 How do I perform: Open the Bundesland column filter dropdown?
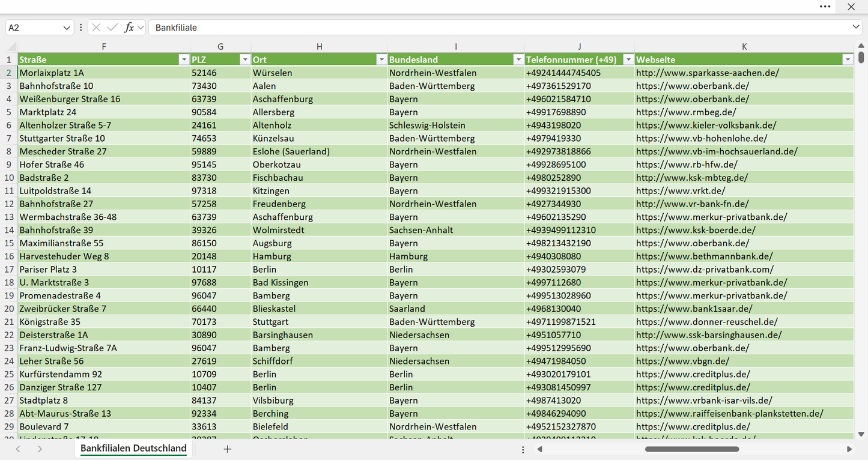coord(518,59)
